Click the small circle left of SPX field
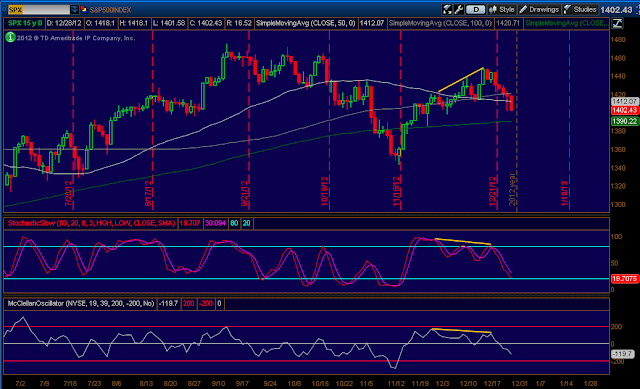 coord(4,9)
